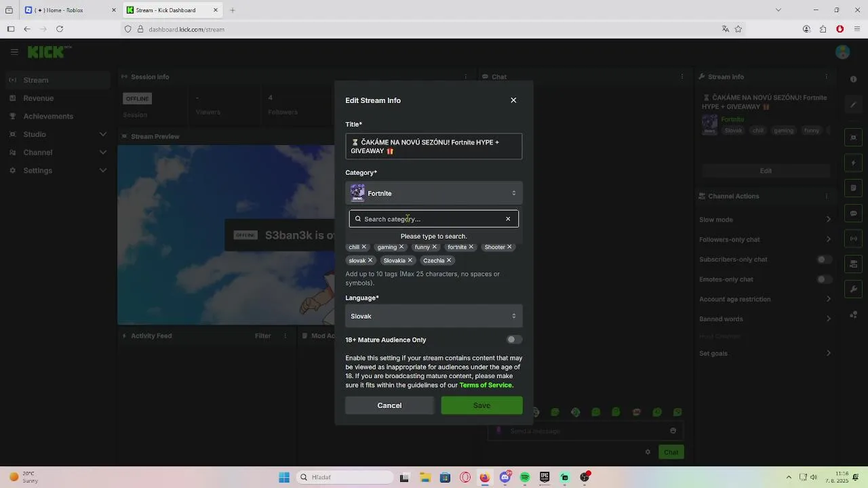Expand Followers-only chat options
Viewport: 868px width, 488px height.
pos(765,239)
